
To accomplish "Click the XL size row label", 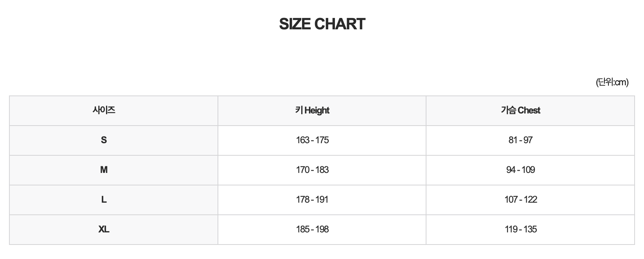I will click(x=104, y=229).
